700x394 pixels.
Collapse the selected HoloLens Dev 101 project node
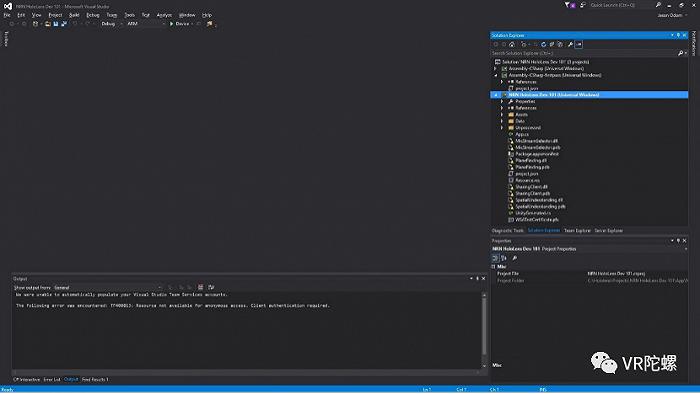pyautogui.click(x=496, y=95)
